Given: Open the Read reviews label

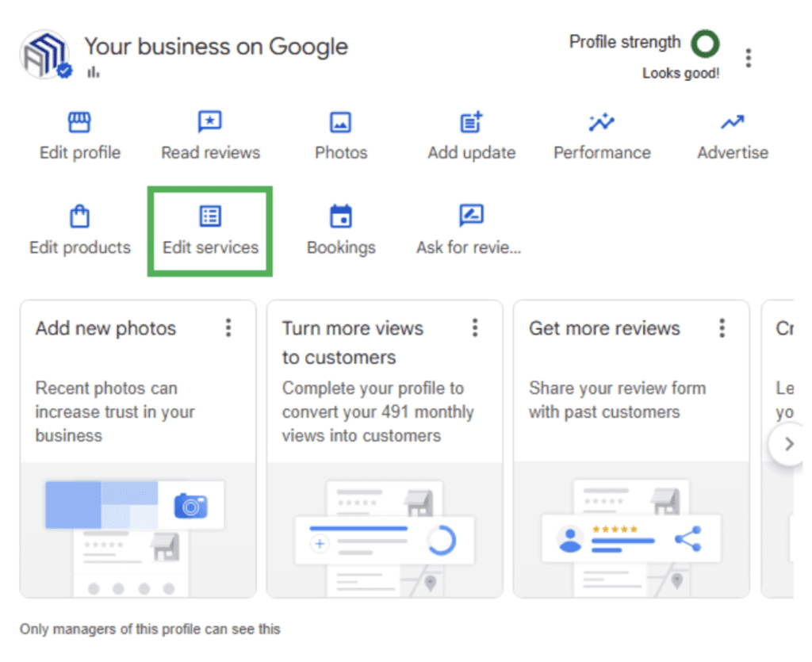Looking at the screenshot, I should tap(210, 153).
